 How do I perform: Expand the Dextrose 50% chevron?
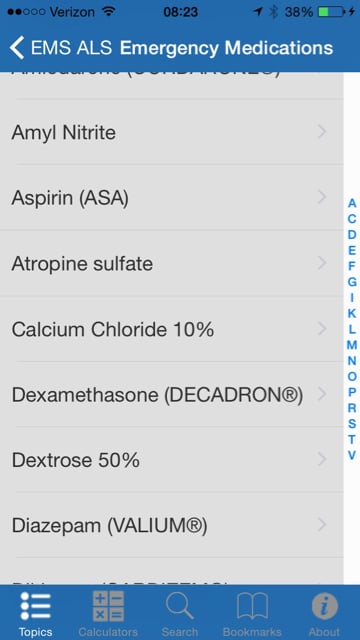click(322, 460)
